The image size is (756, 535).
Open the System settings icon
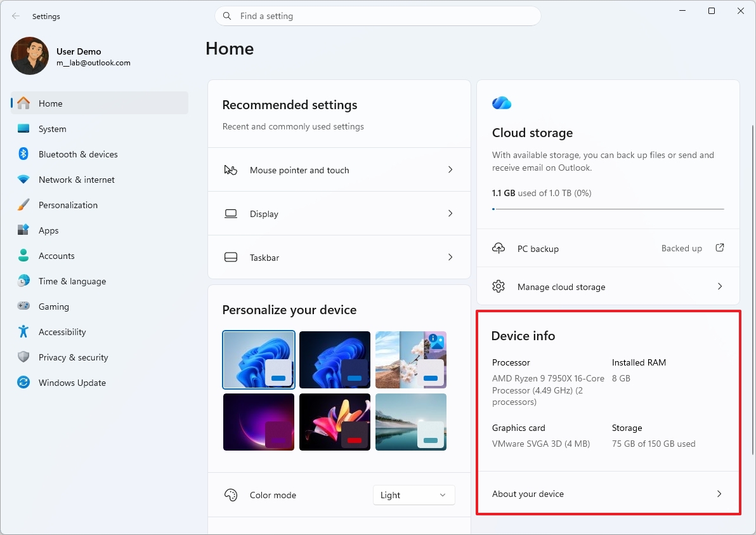23,129
